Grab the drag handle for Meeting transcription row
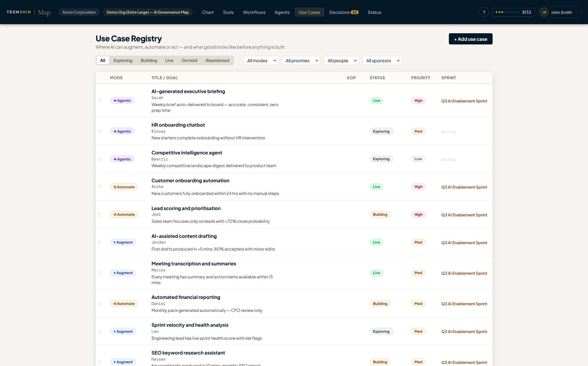Screen dimensions: 588x366 tap(100, 273)
